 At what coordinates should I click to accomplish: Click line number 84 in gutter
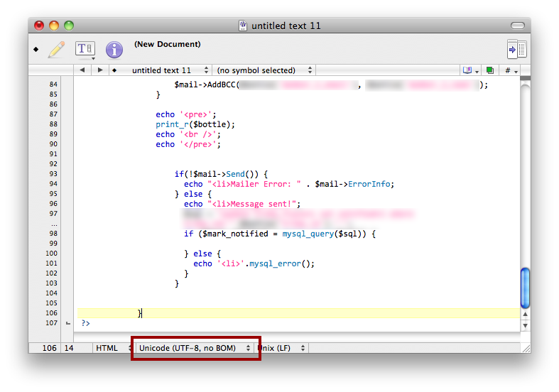point(53,84)
